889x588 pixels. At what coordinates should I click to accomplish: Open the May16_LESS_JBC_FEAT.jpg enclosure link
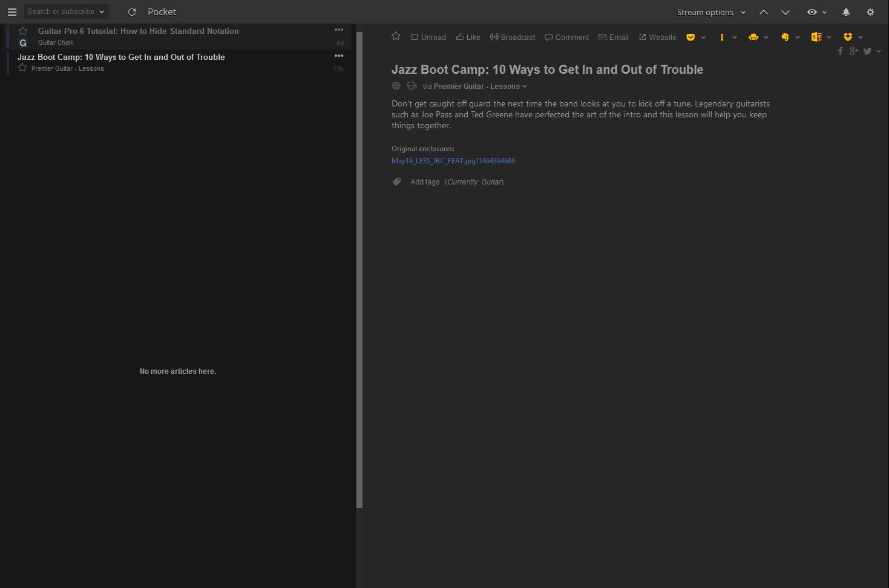[453, 161]
